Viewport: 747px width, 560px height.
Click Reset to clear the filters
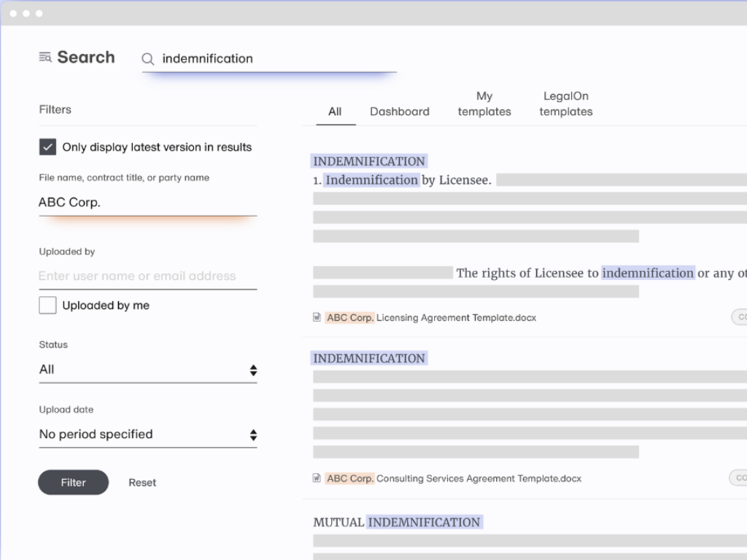142,482
